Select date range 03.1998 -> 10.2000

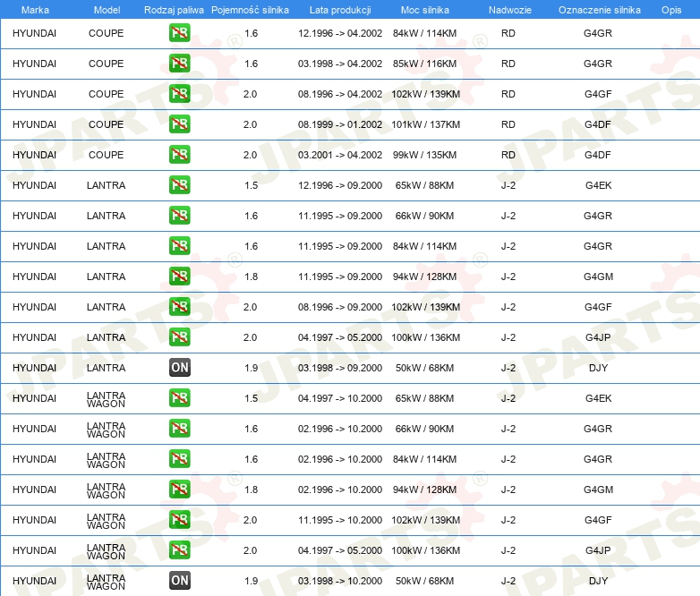tap(340, 581)
